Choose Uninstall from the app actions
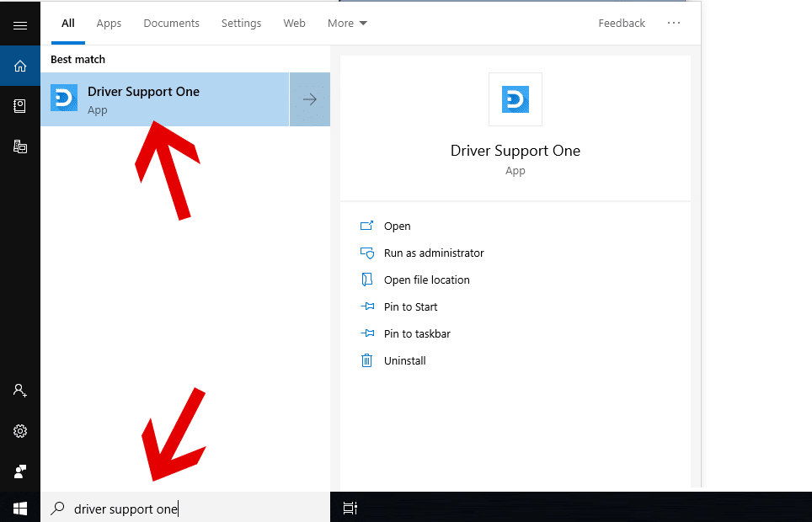This screenshot has width=812, height=522. click(x=404, y=360)
